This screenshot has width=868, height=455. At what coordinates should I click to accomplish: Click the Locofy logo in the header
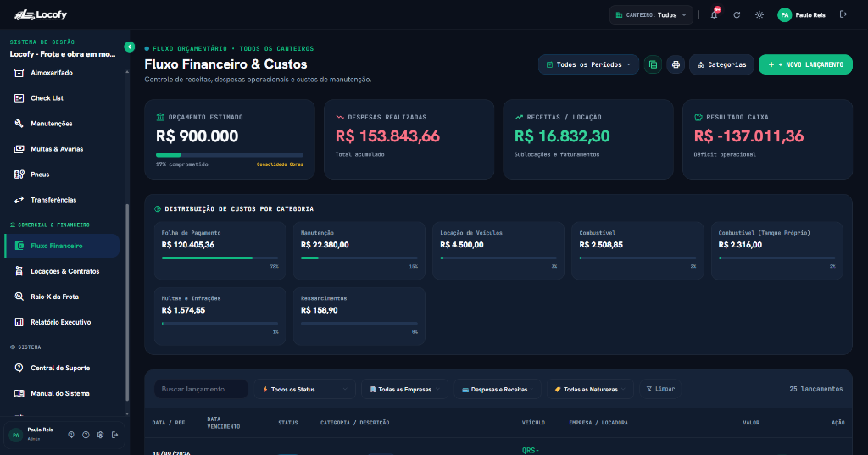coord(41,15)
